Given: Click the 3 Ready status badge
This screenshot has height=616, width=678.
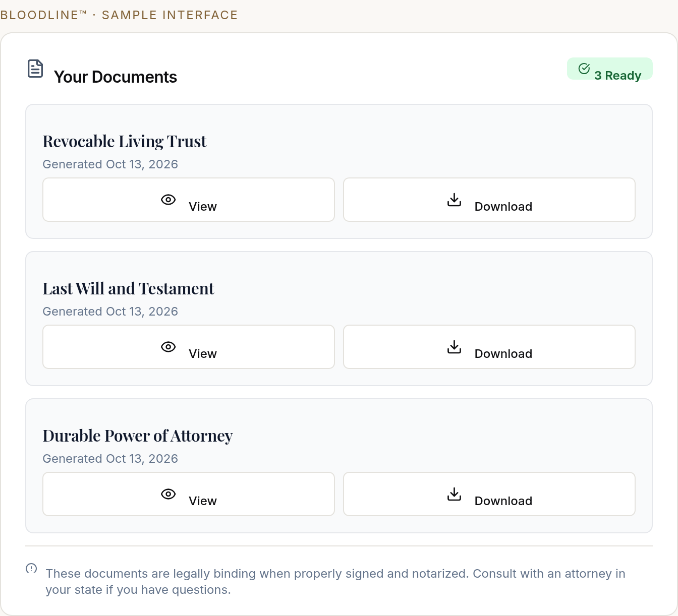Looking at the screenshot, I should (x=610, y=69).
